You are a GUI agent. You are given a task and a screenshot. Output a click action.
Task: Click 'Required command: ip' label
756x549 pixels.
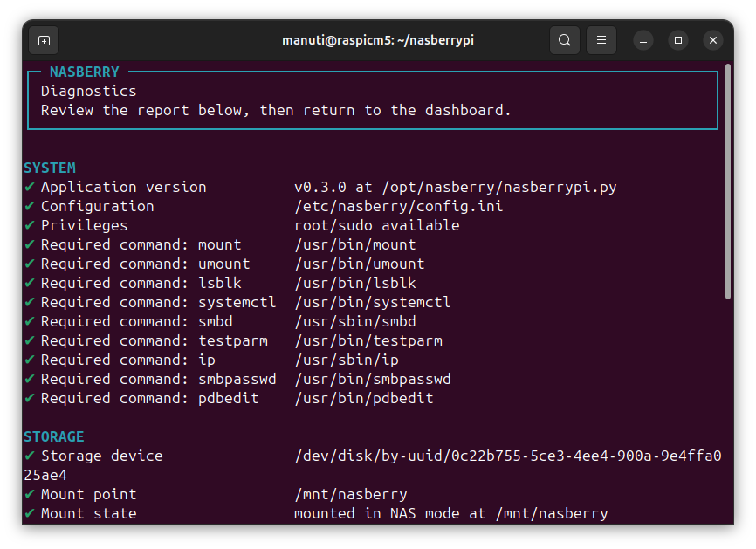tap(128, 360)
